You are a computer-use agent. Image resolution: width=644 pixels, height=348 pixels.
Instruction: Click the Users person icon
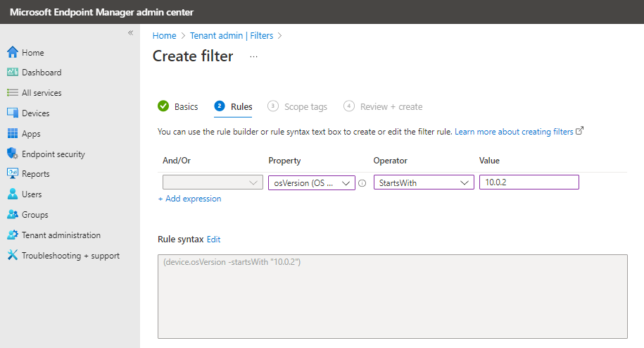(x=13, y=194)
